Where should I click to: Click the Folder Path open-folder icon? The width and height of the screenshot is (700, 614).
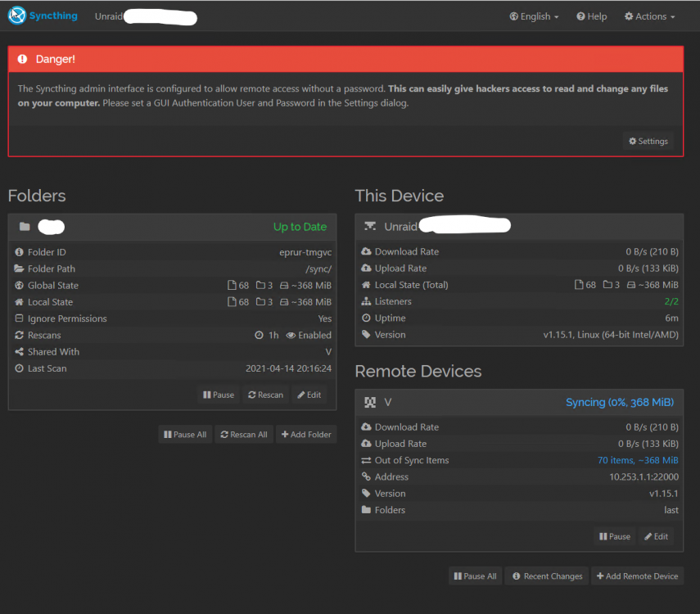19,269
